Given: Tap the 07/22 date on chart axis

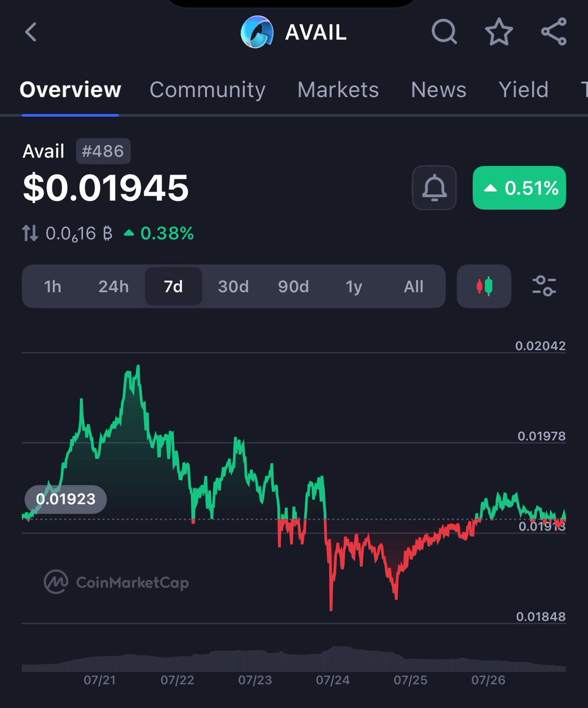Looking at the screenshot, I should [178, 680].
